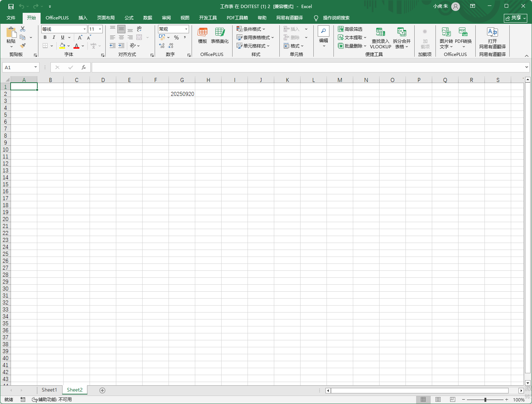Copy selection with the copy icon
The width and height of the screenshot is (532, 404).
[x=23, y=37]
